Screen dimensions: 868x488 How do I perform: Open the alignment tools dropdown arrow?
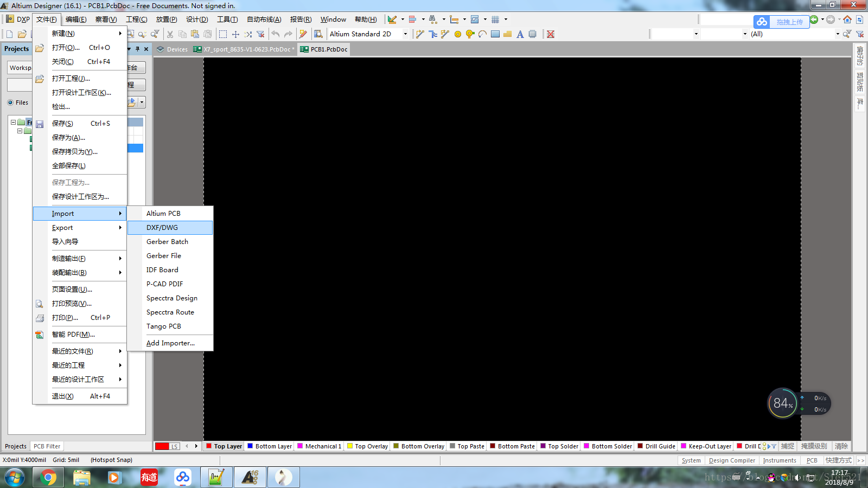[423, 20]
